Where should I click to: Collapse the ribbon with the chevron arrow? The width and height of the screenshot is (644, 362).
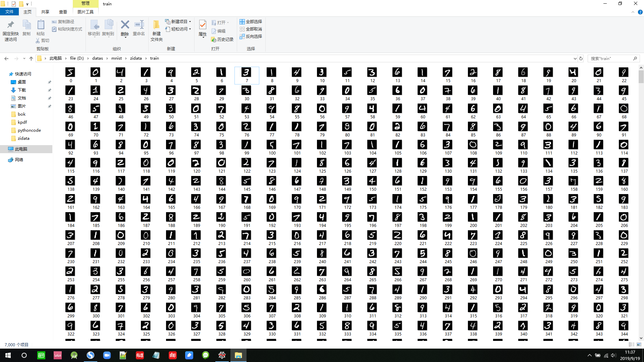pos(633,12)
